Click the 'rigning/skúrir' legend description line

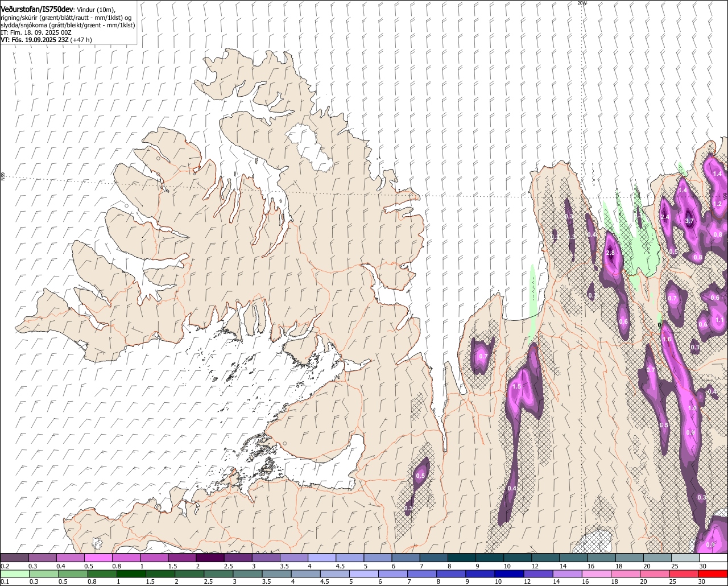point(66,18)
